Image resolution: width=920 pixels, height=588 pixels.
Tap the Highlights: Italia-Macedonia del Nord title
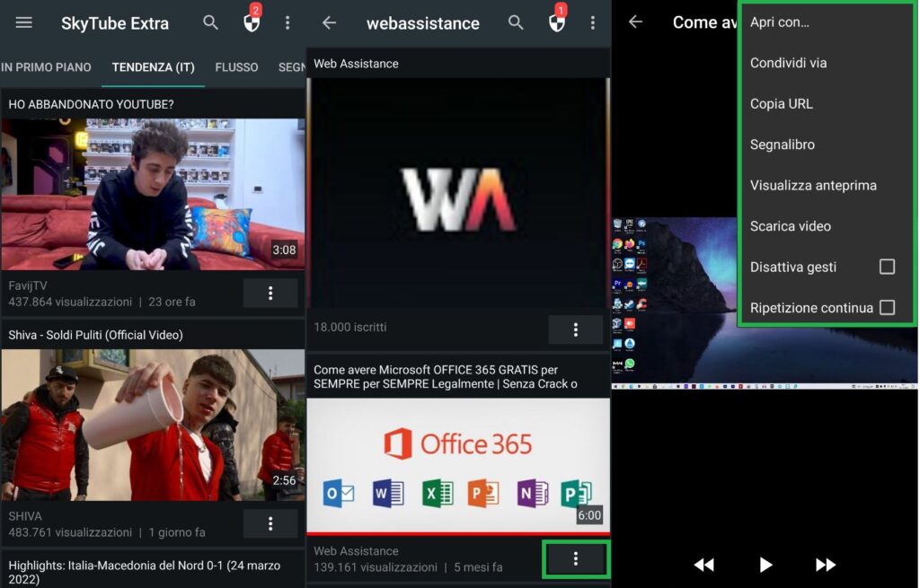145,572
